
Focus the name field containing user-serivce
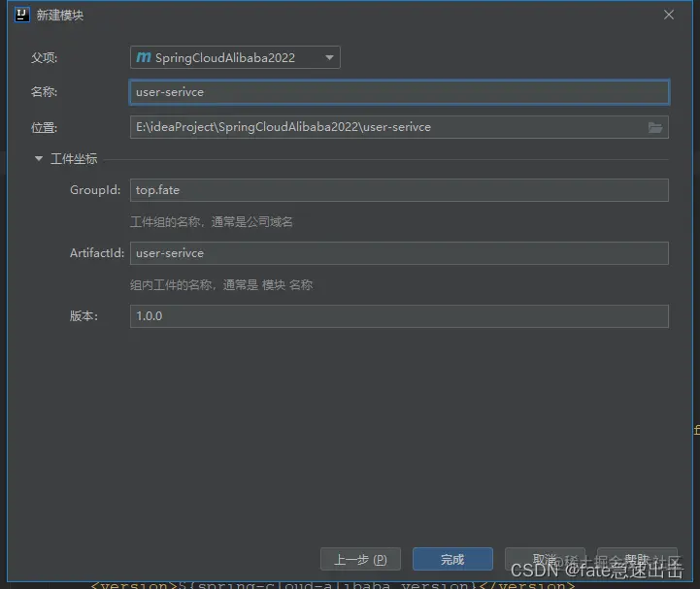click(x=399, y=92)
